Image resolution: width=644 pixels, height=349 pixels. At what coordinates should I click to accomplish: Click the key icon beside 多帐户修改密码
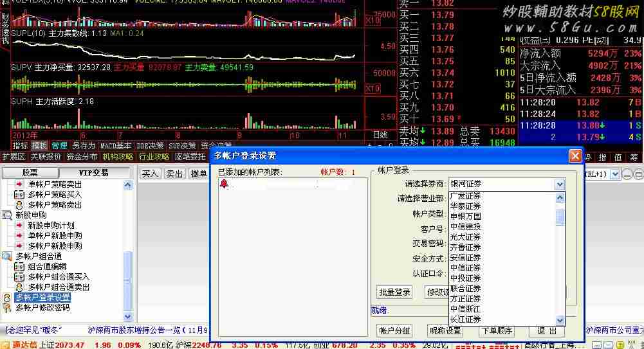point(7,308)
